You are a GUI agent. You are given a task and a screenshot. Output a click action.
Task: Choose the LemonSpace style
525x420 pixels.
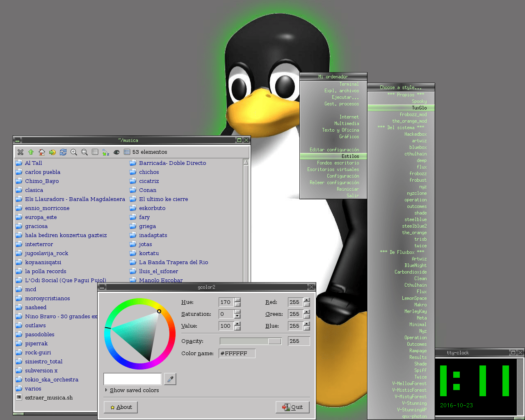coord(401,298)
